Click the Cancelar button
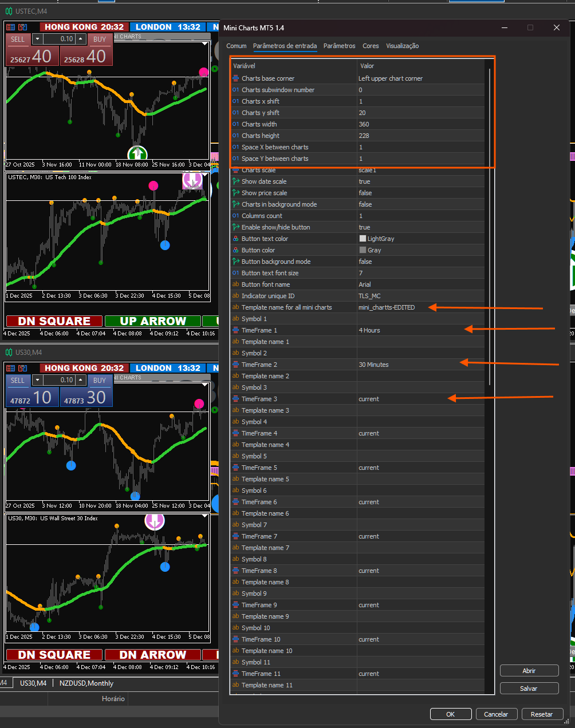 coord(496,714)
